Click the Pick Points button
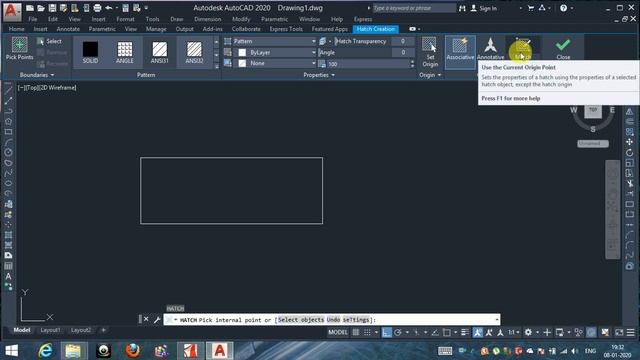 coord(19,49)
